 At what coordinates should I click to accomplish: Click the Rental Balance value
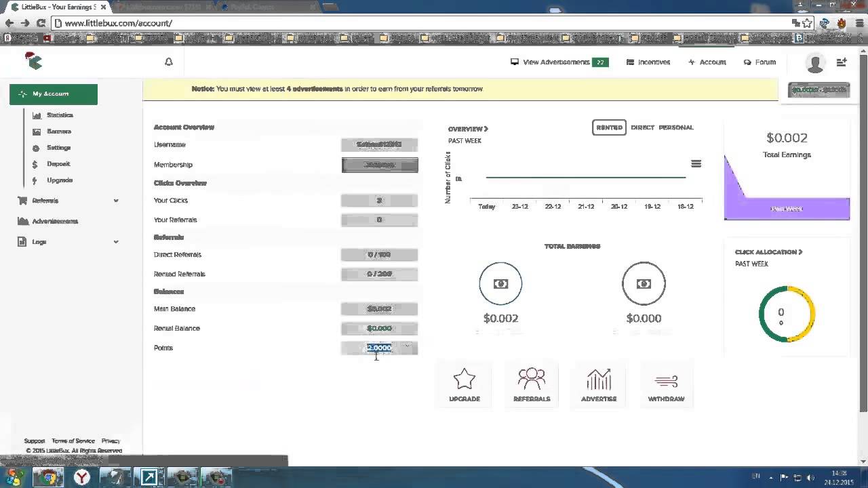click(380, 329)
